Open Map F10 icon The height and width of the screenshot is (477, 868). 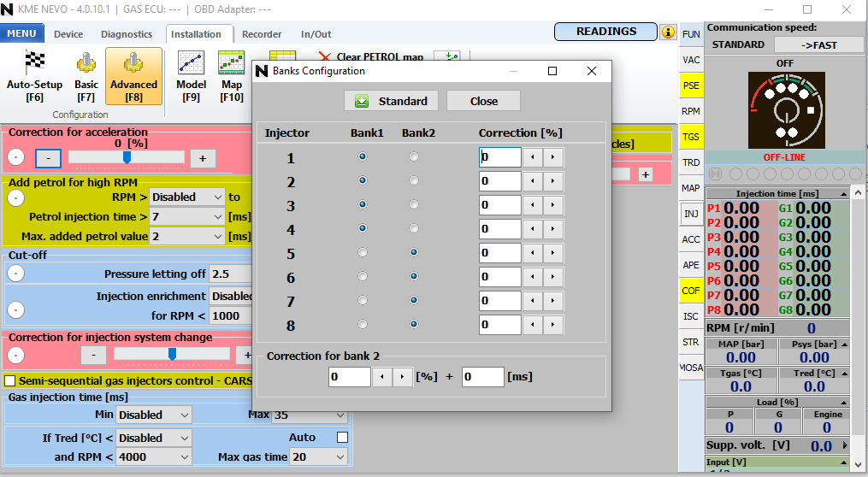(x=232, y=76)
